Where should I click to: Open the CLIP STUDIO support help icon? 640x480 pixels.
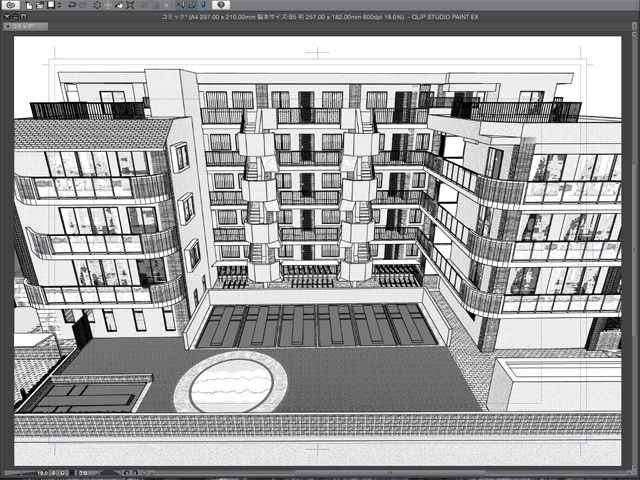point(221,5)
